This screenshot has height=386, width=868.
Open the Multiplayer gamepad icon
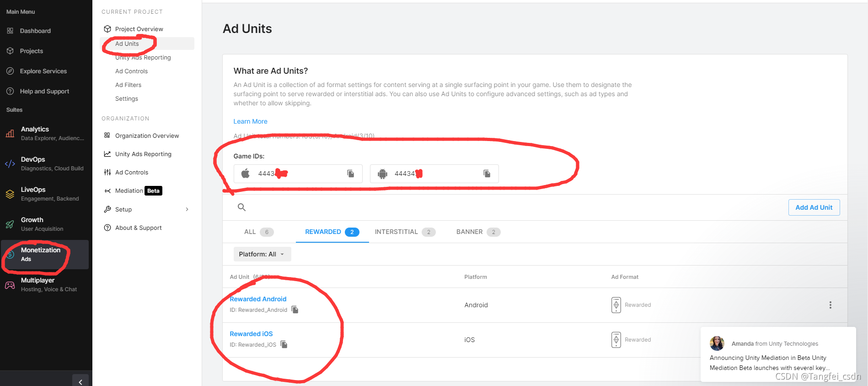pos(10,285)
